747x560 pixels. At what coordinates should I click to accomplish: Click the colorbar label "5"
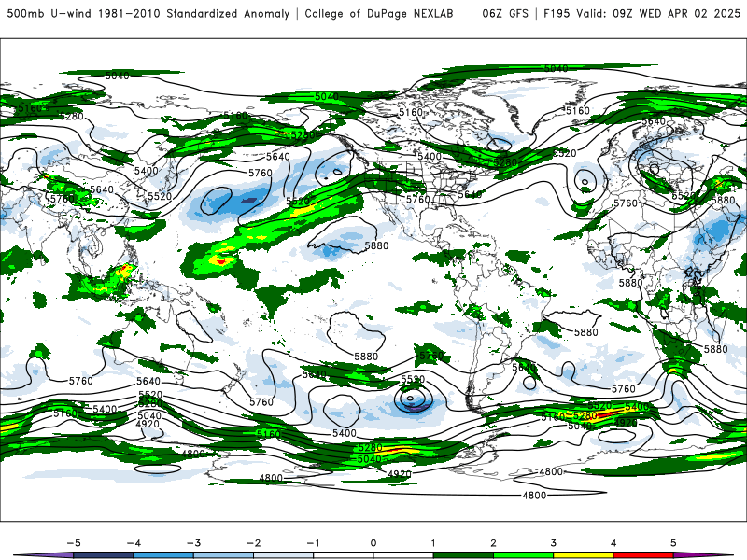[673, 543]
